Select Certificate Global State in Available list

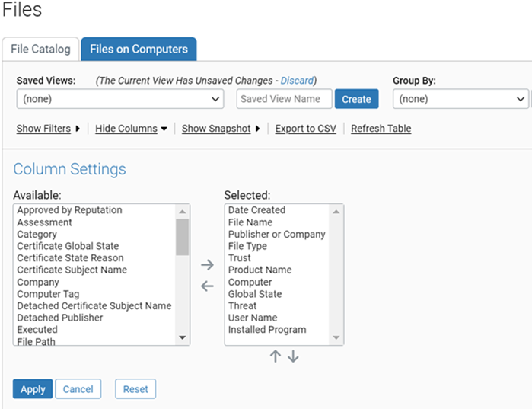pyautogui.click(x=68, y=246)
